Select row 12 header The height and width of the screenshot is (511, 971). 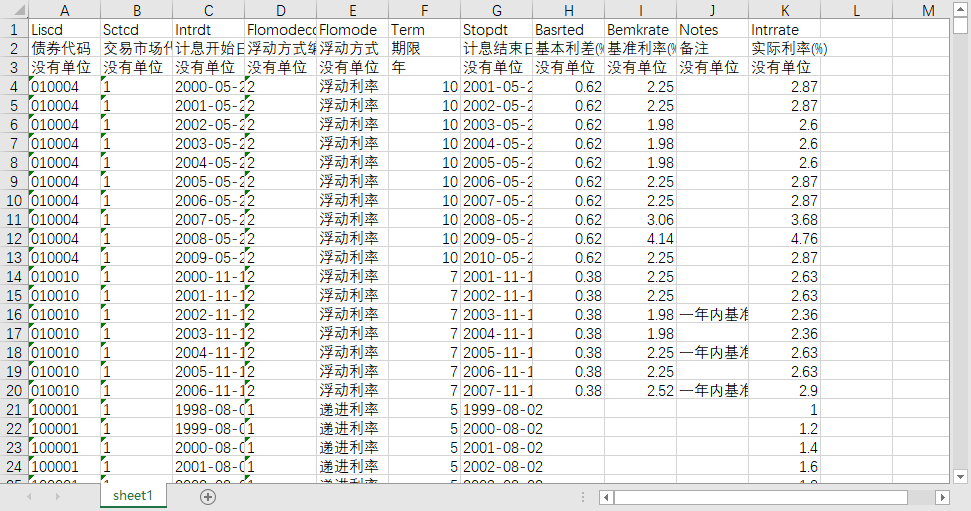pyautogui.click(x=14, y=238)
